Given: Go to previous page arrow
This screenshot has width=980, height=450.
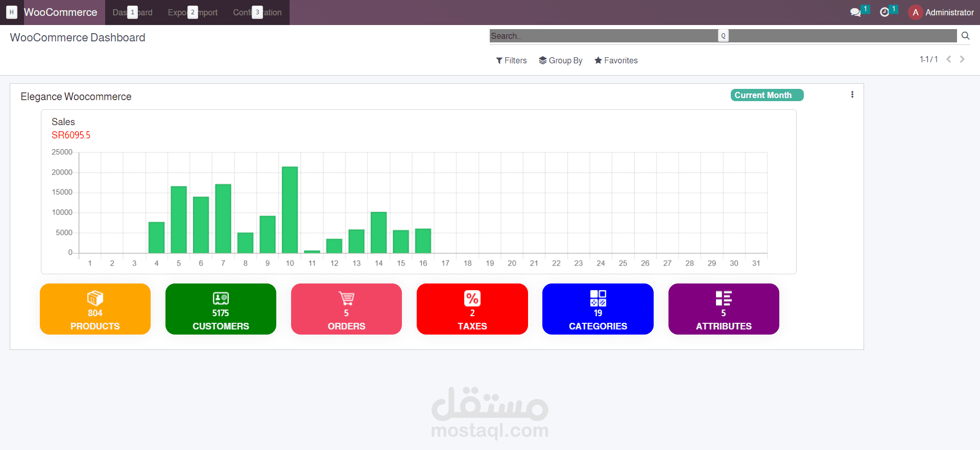Looking at the screenshot, I should pyautogui.click(x=949, y=59).
